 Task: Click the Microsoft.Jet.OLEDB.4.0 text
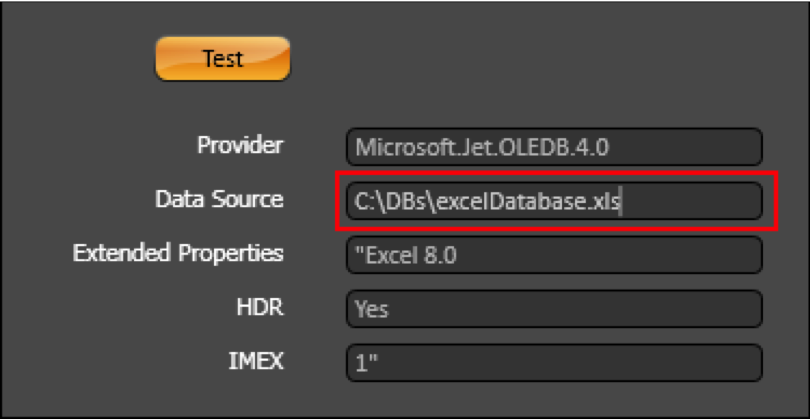pyautogui.click(x=481, y=148)
